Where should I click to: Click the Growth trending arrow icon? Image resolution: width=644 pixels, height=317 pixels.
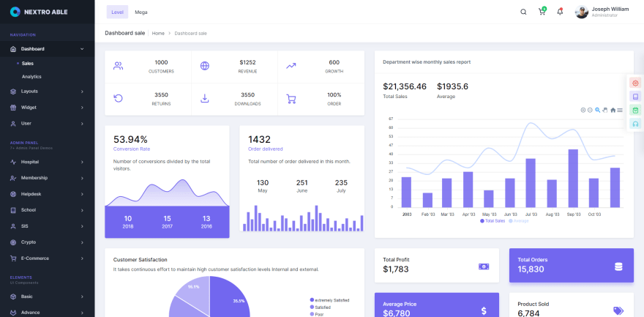pos(291,66)
